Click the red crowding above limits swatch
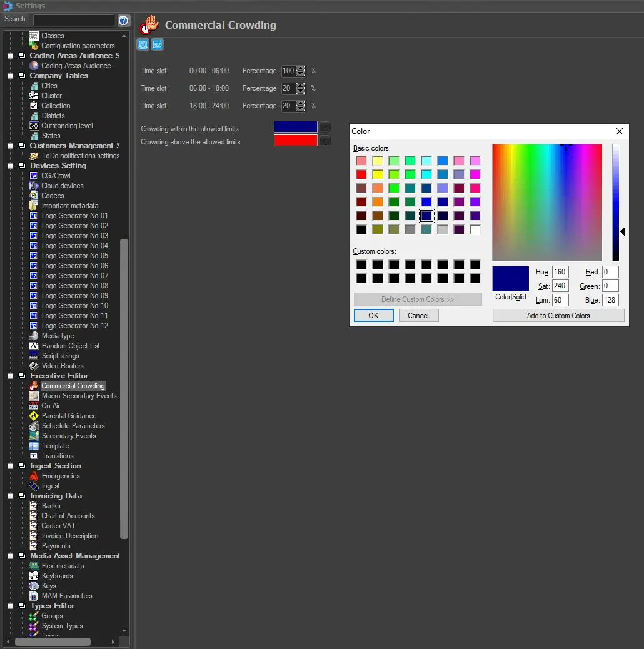 (x=295, y=141)
